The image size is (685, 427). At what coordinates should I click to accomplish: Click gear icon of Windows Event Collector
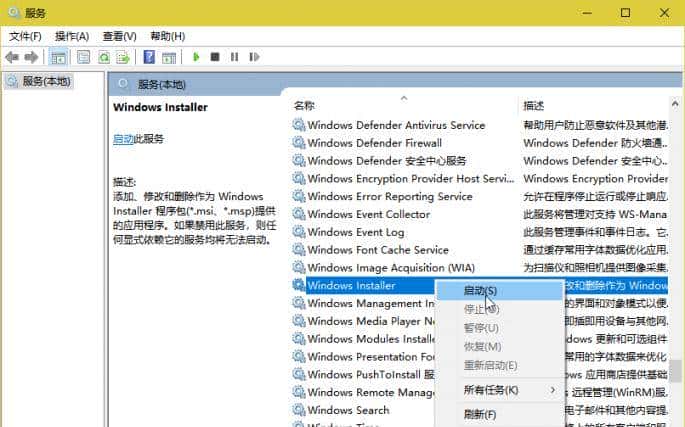coord(299,214)
